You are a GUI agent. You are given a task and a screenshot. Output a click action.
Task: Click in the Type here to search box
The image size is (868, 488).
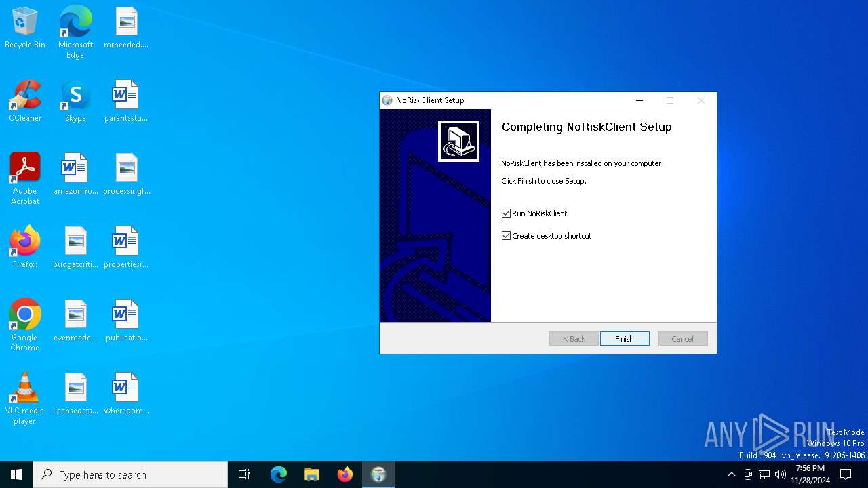[x=130, y=474]
